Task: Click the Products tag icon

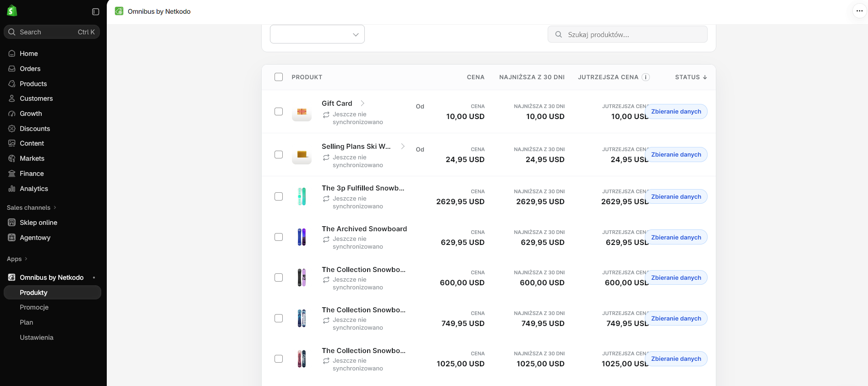Action: (12, 84)
